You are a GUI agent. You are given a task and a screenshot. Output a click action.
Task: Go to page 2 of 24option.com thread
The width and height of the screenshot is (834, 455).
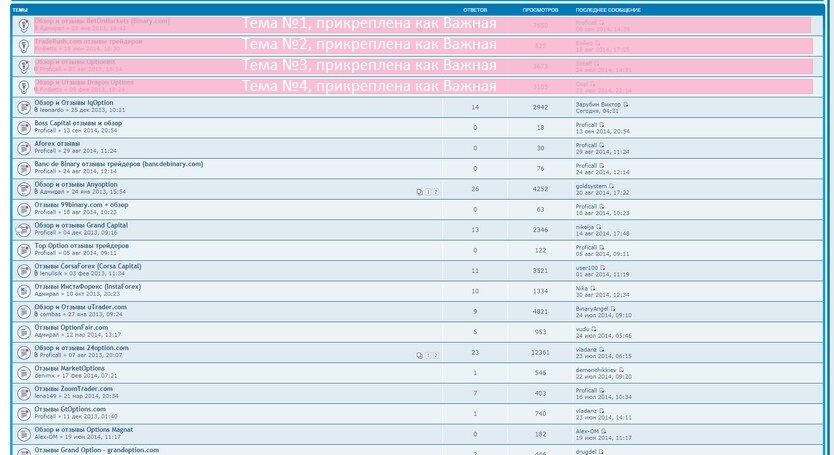point(436,355)
